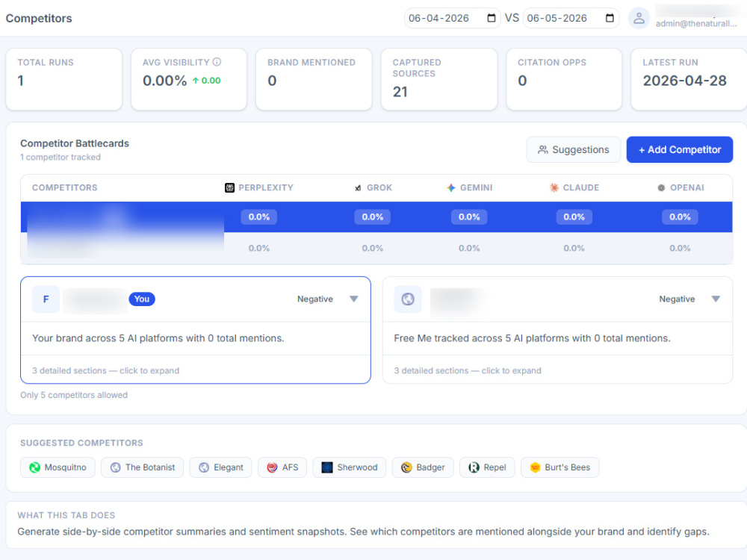Click the green 0.00 change indicator
This screenshot has height=560, width=747.
206,81
